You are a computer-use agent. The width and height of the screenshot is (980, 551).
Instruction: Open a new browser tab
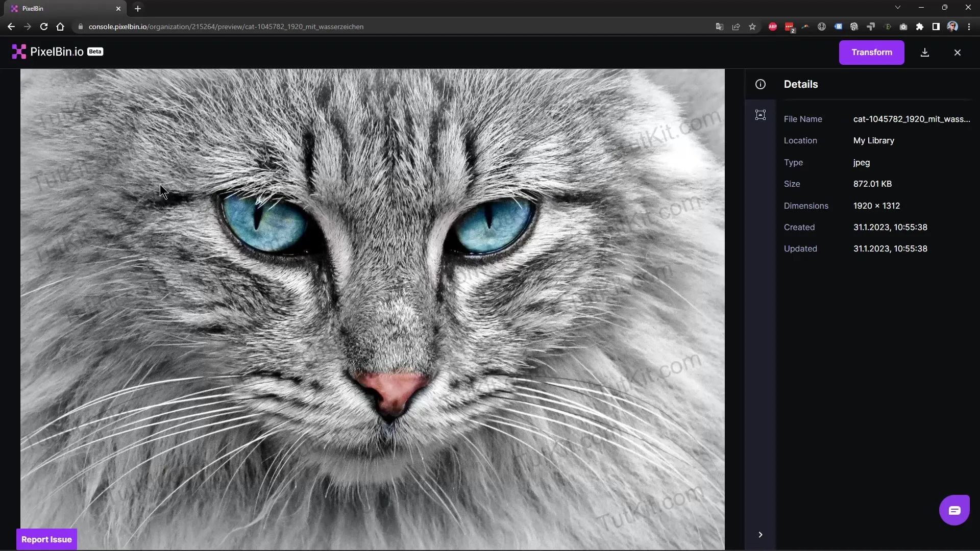coord(138,9)
